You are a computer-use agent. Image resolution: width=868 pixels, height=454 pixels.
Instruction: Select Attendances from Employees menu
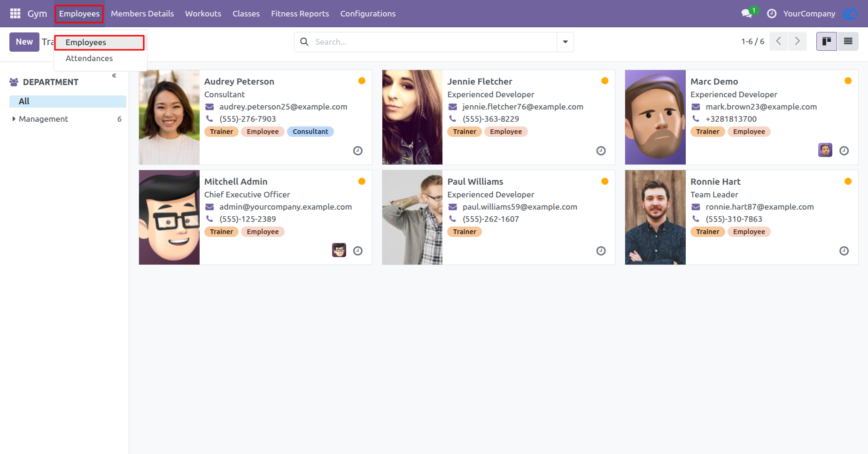click(89, 58)
